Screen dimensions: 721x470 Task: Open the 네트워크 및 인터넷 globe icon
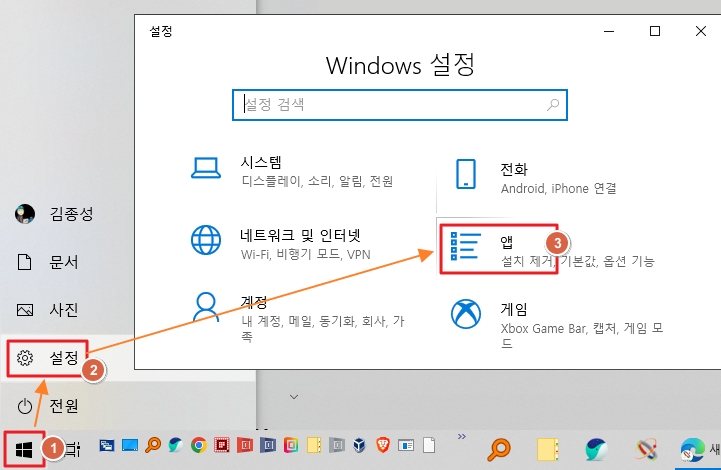[206, 240]
